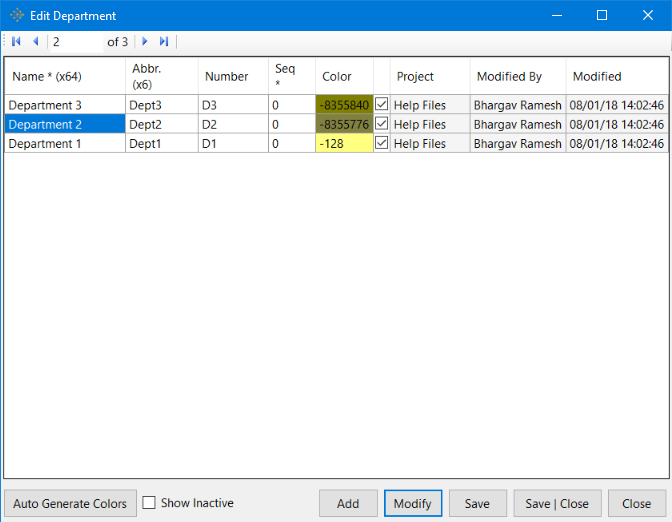Jump to the last record
Viewport: 672px width, 522px height.
(164, 42)
